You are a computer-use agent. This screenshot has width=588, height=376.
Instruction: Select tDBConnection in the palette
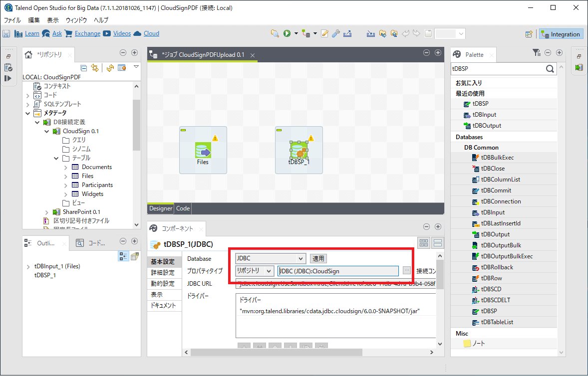pyautogui.click(x=501, y=201)
